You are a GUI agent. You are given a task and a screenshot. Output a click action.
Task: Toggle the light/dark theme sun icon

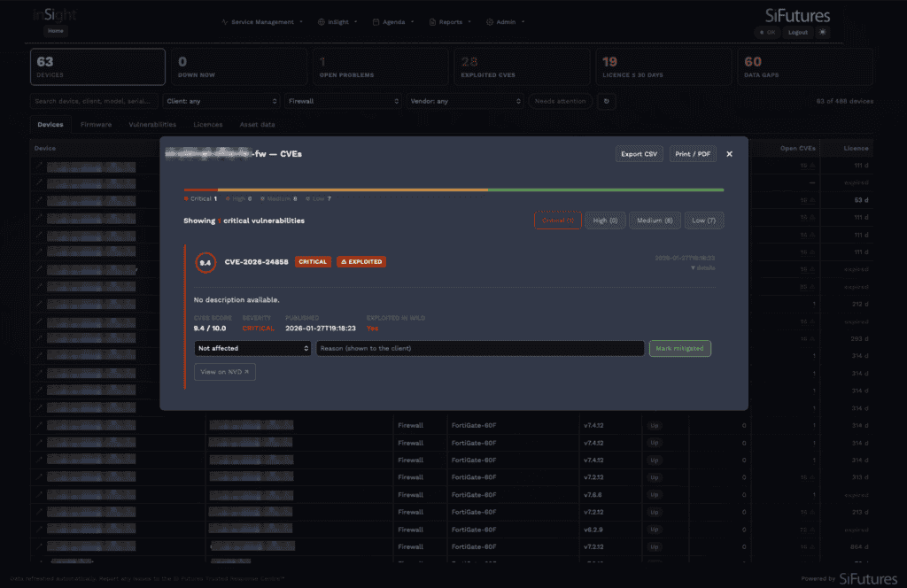click(x=823, y=33)
